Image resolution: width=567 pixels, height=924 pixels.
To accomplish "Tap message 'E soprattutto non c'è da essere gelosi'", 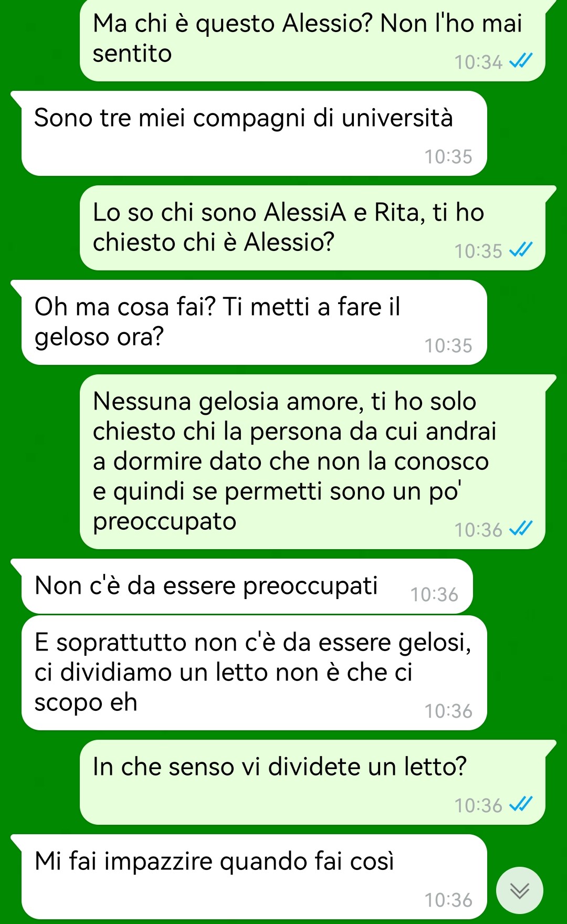I will (x=254, y=673).
